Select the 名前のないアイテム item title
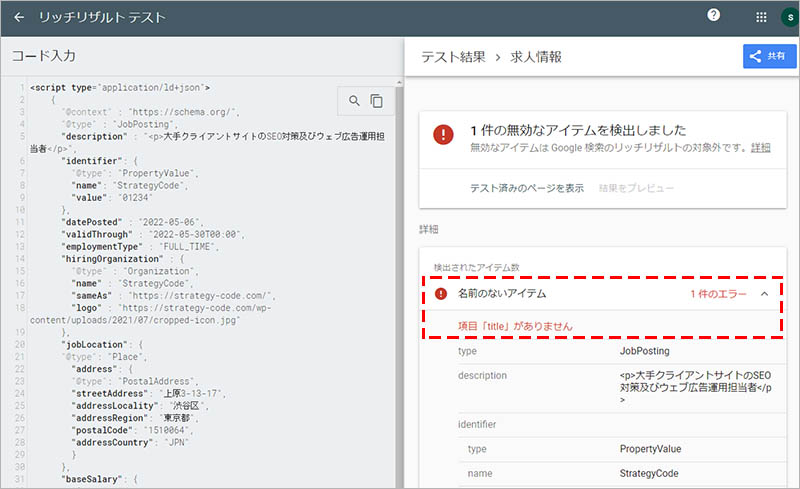Image resolution: width=800 pixels, height=489 pixels. 502,294
